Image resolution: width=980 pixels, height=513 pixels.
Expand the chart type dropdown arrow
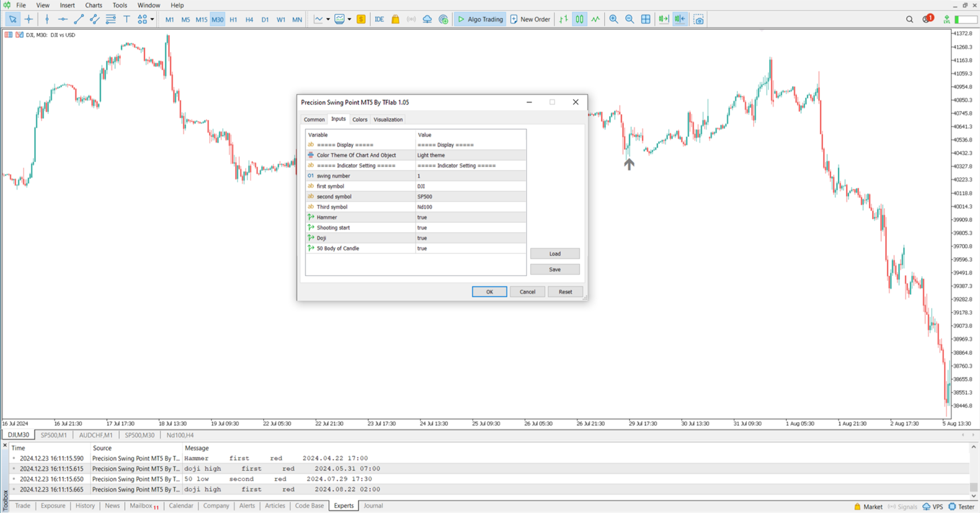(x=328, y=19)
